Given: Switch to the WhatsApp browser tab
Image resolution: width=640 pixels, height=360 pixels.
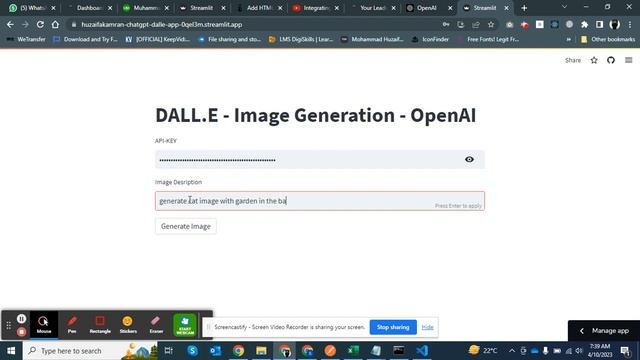Looking at the screenshot, I should coord(32,8).
